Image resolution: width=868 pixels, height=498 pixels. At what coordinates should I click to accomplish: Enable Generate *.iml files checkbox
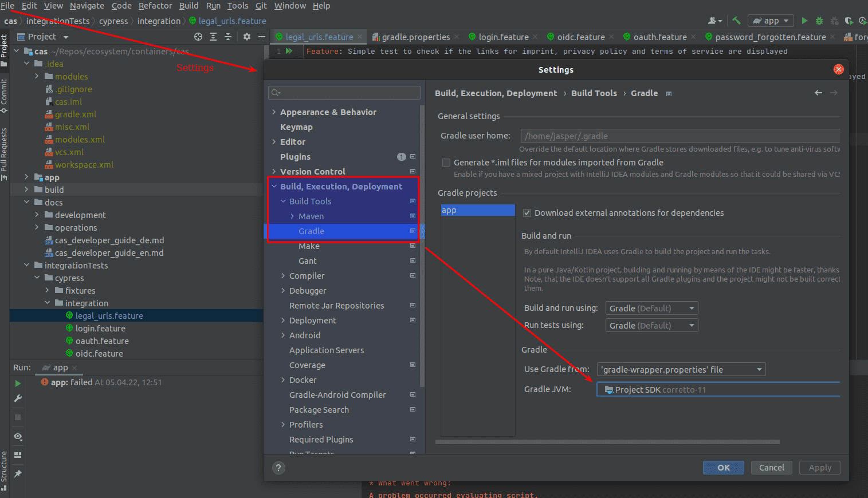[446, 163]
